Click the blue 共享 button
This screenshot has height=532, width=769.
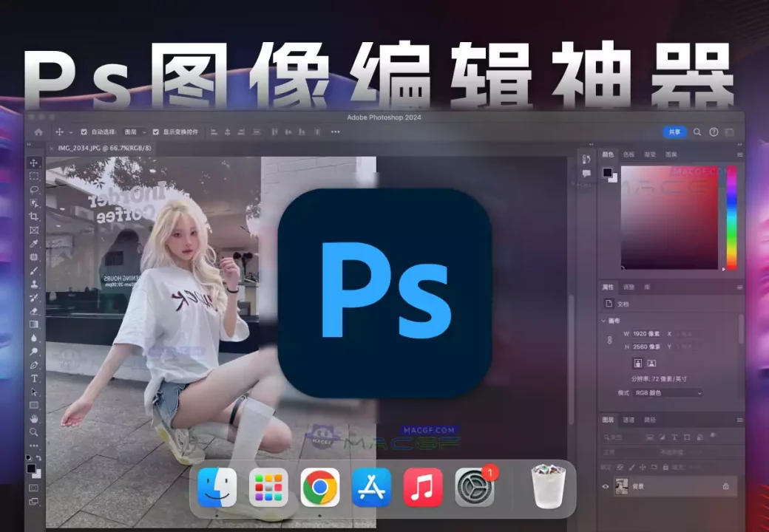[674, 132]
